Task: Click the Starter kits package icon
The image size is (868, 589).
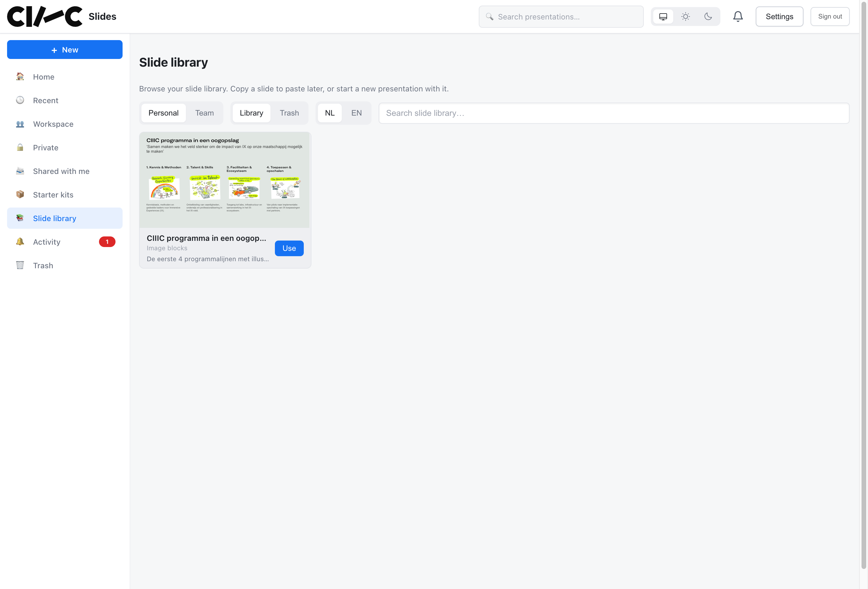Action: click(20, 194)
